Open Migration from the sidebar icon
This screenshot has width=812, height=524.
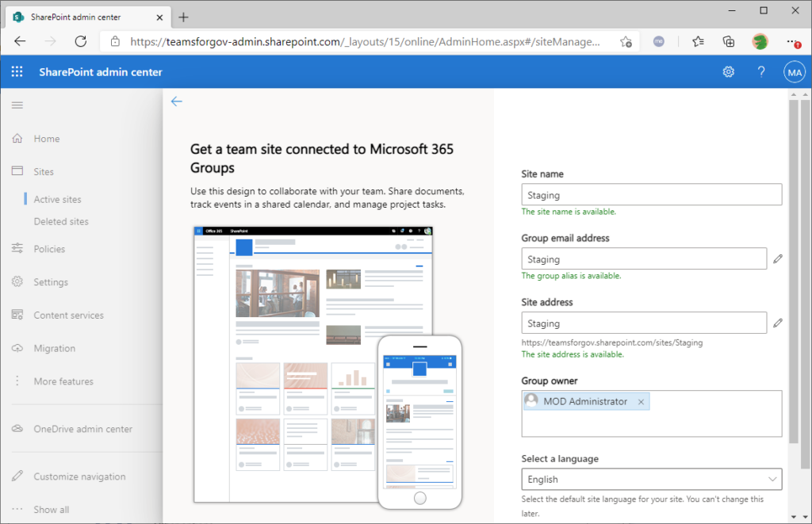(x=17, y=348)
